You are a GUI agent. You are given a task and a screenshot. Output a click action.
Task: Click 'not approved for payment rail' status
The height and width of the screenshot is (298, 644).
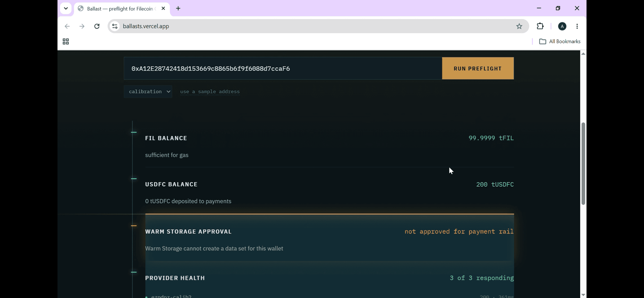(459, 232)
